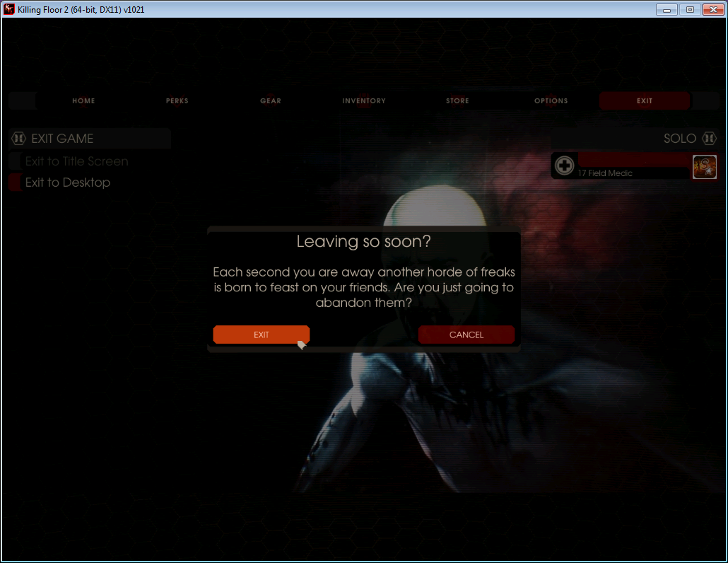728x563 pixels.
Task: Click the '17 Field Medic' label
Action: tap(605, 173)
